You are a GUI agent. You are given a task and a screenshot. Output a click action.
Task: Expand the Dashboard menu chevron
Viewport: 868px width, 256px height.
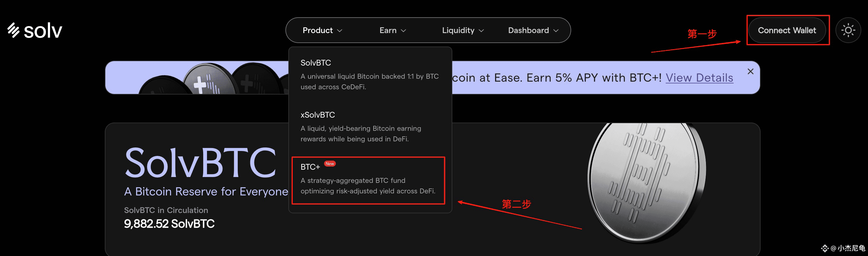point(556,31)
